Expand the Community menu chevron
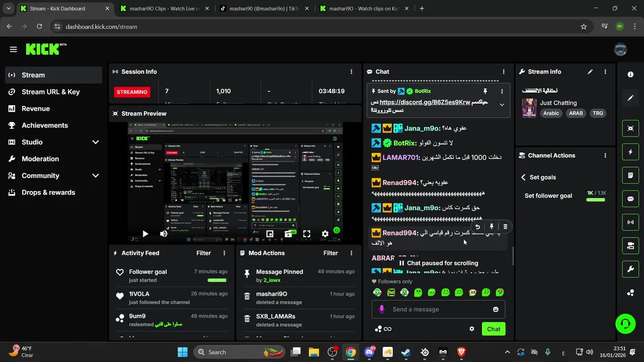 click(95, 175)
